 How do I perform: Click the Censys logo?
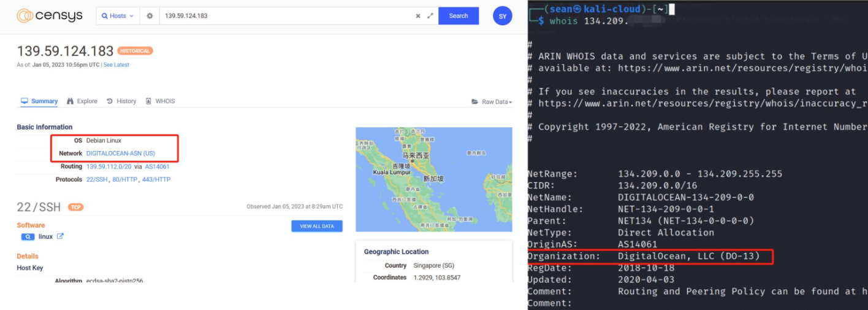49,16
